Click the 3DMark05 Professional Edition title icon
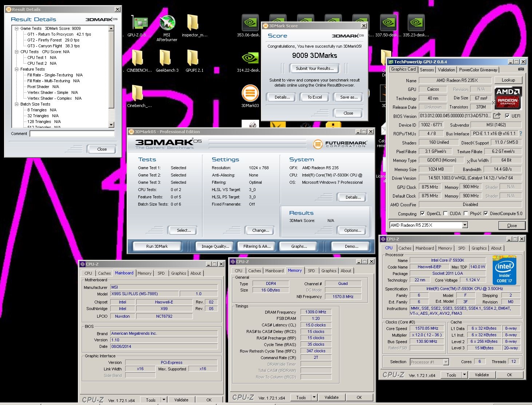The image size is (532, 405). [131, 132]
